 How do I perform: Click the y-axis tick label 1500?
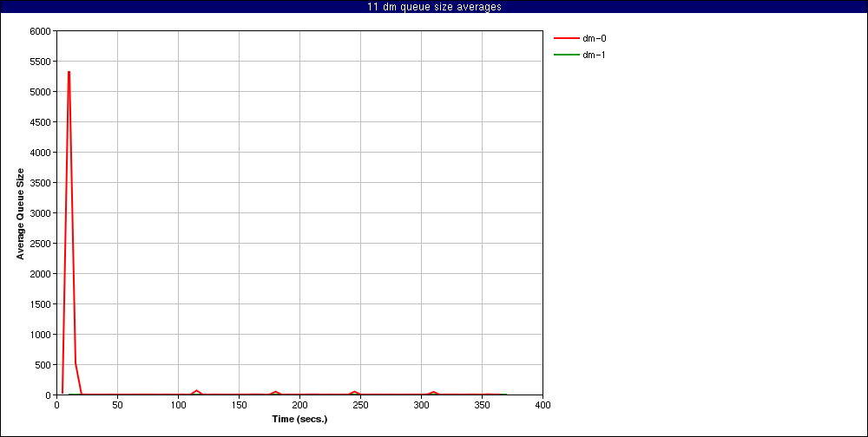(x=42, y=304)
